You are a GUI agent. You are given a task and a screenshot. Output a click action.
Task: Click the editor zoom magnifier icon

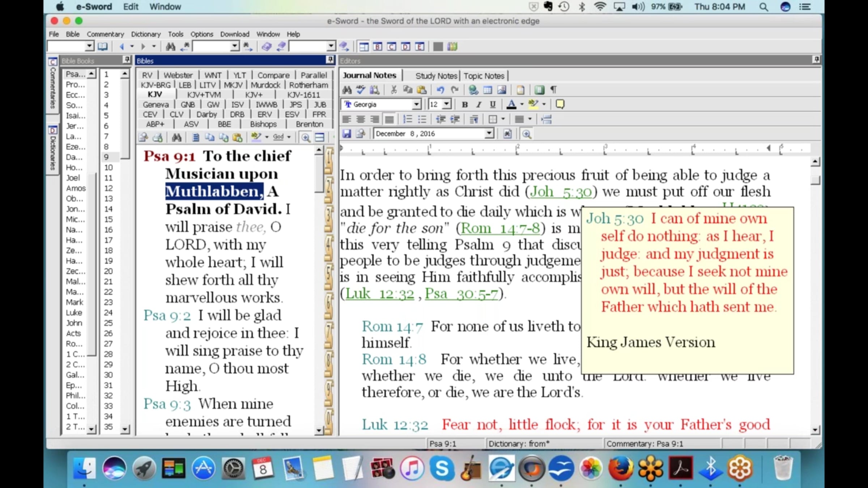click(527, 134)
